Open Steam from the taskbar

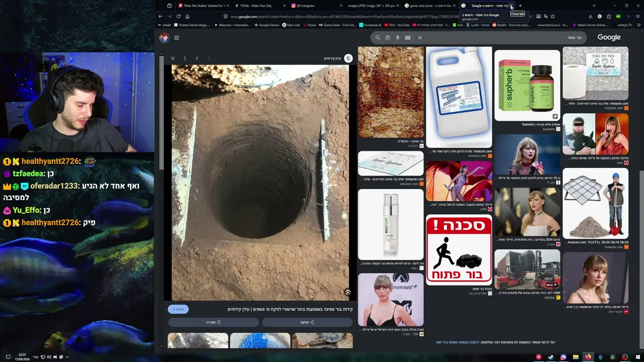click(x=551, y=357)
